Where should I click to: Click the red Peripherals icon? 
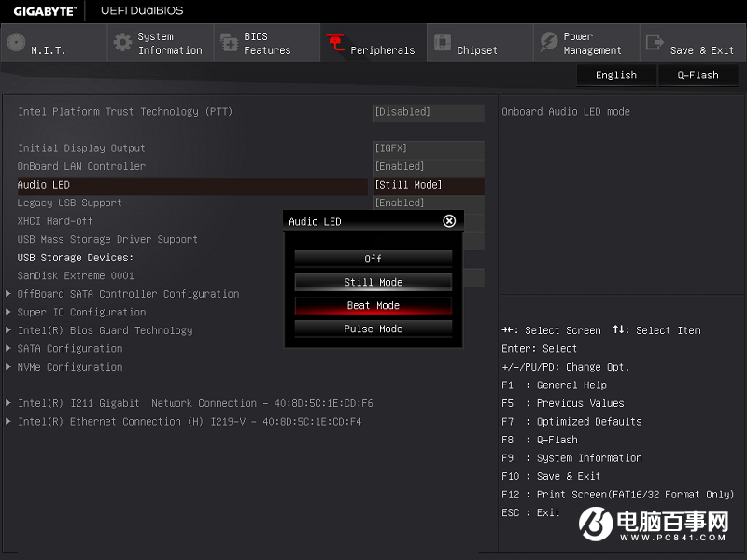pos(335,43)
